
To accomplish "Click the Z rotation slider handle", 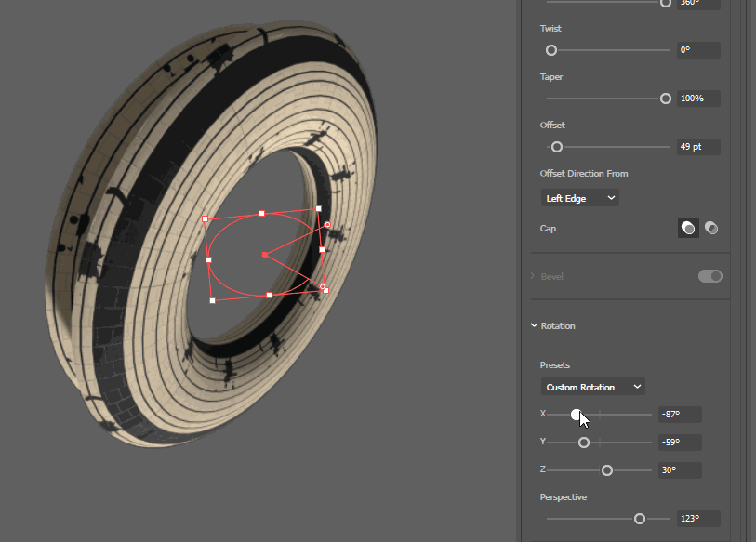I will click(x=607, y=470).
